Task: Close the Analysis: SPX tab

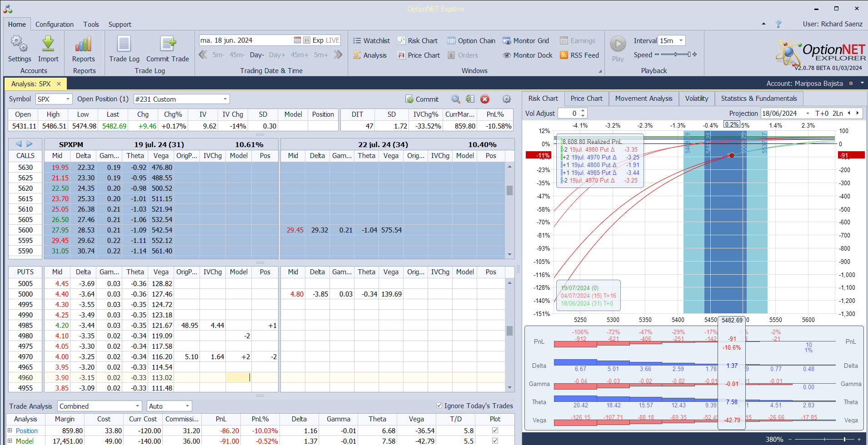Action: click(59, 84)
